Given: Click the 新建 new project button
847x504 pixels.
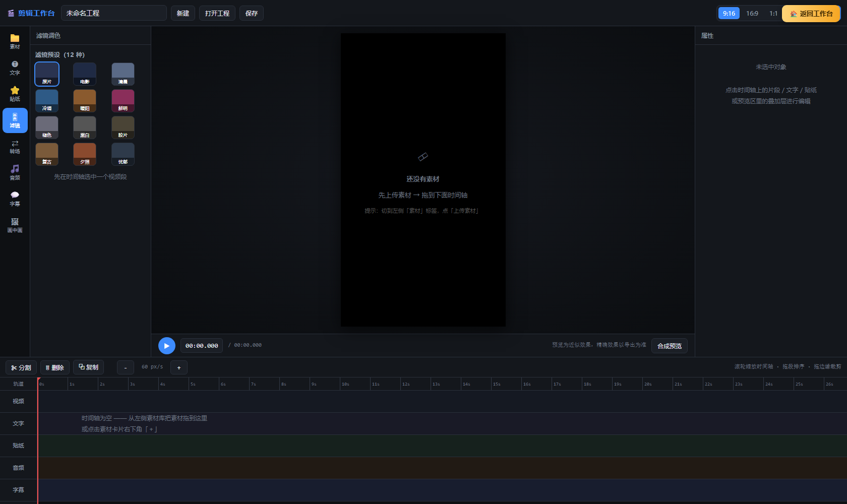Looking at the screenshot, I should click(x=183, y=13).
